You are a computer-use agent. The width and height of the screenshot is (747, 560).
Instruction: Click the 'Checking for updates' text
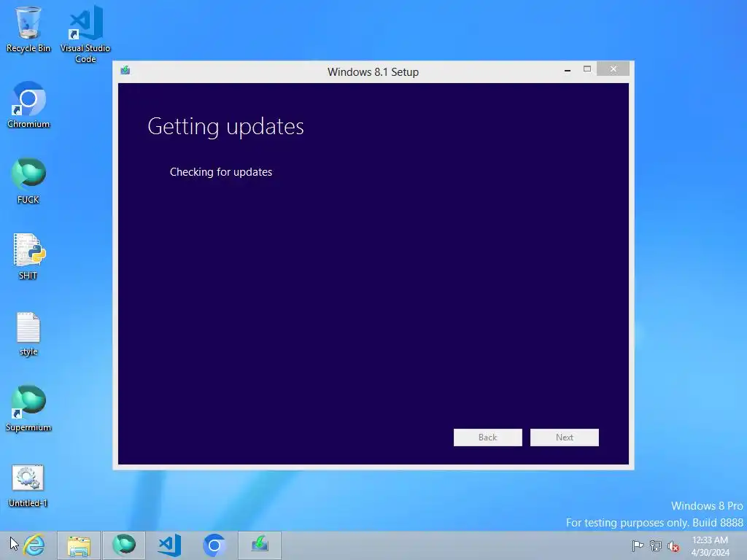tap(221, 172)
